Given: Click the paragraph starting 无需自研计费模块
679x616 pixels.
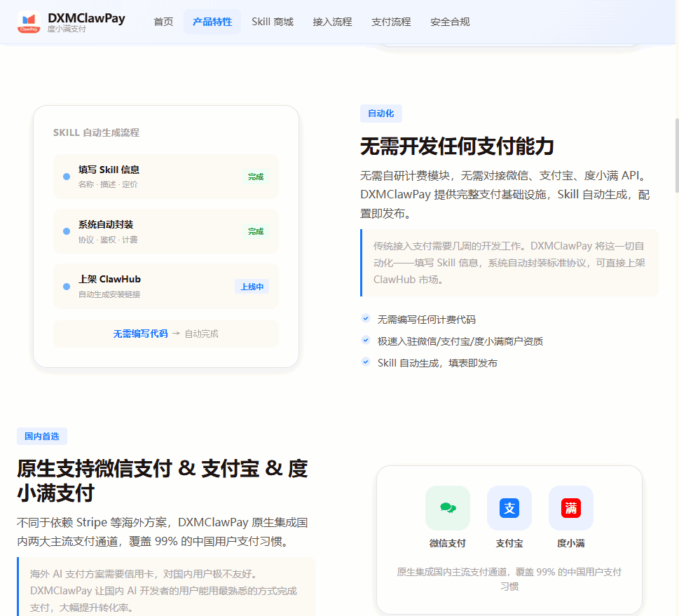Looking at the screenshot, I should (505, 195).
